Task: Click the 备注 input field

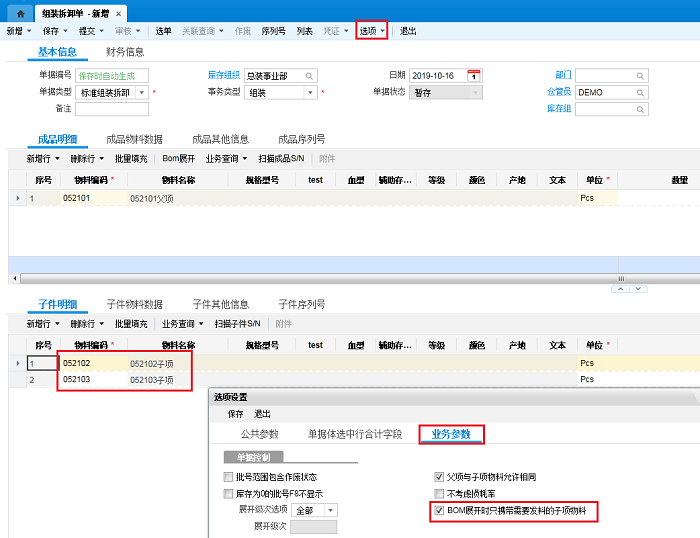Action: pos(111,109)
